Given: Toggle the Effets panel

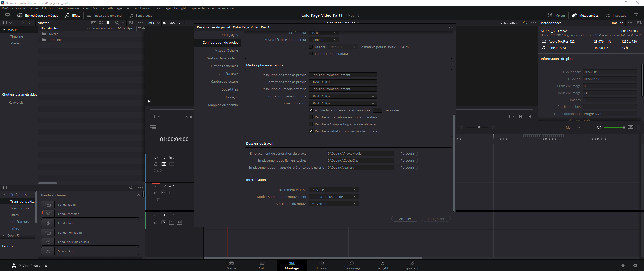Looking at the screenshot, I should point(72,15).
